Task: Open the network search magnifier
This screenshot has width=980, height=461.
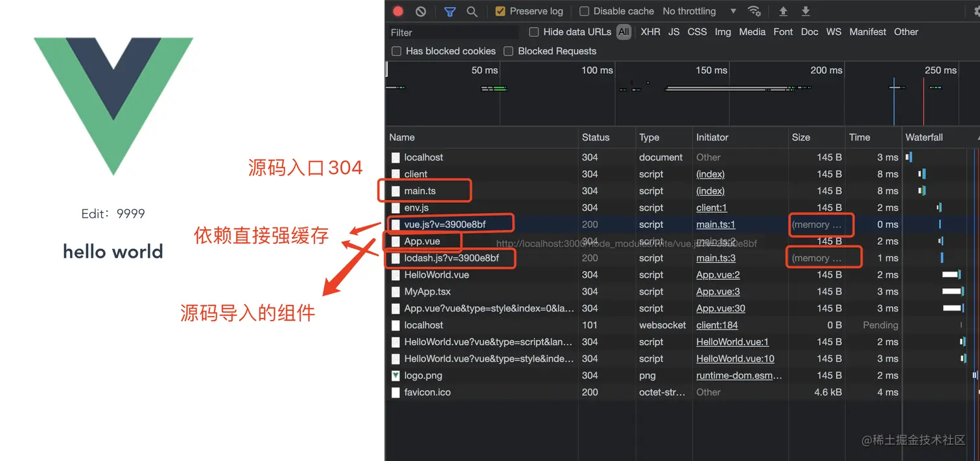Action: (472, 11)
